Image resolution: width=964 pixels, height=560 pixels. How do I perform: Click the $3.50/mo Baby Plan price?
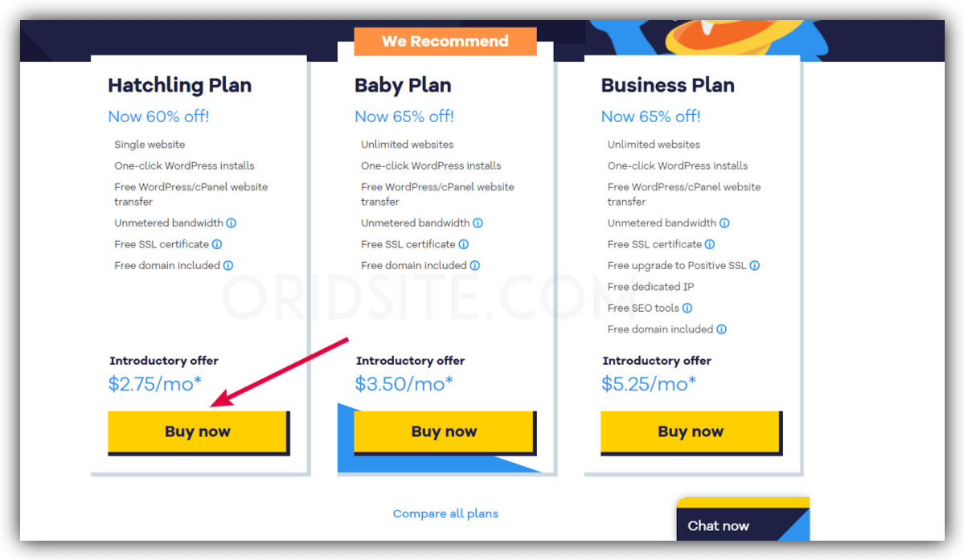(404, 384)
